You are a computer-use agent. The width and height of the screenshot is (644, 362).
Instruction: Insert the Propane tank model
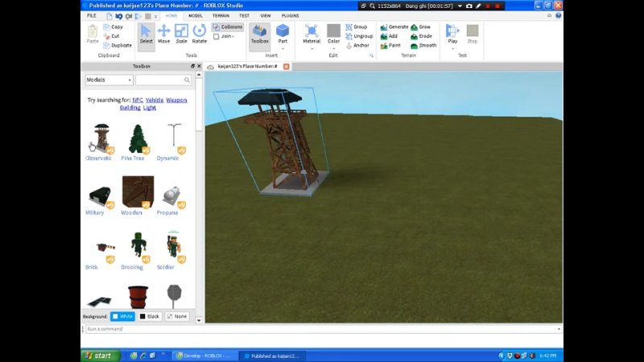tap(173, 195)
